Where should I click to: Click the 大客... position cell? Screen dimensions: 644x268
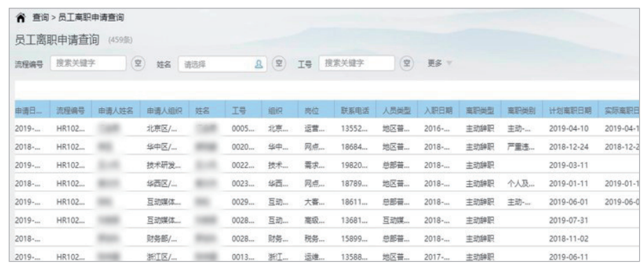point(314,202)
